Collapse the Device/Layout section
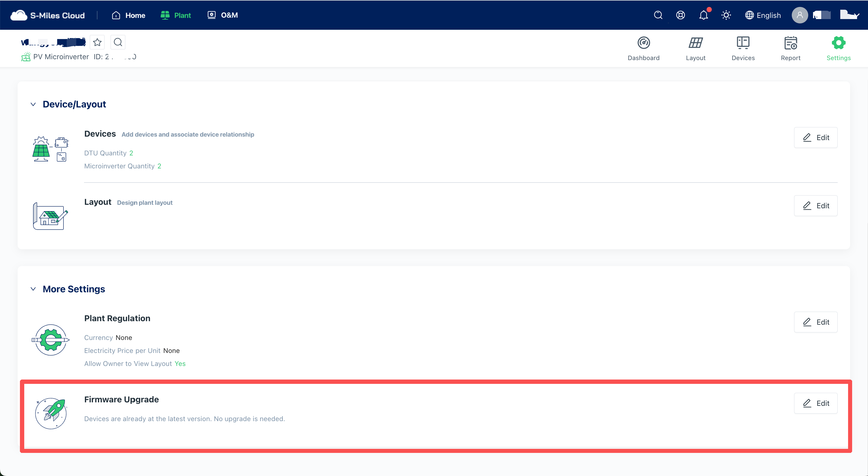The width and height of the screenshot is (868, 476). [x=33, y=104]
